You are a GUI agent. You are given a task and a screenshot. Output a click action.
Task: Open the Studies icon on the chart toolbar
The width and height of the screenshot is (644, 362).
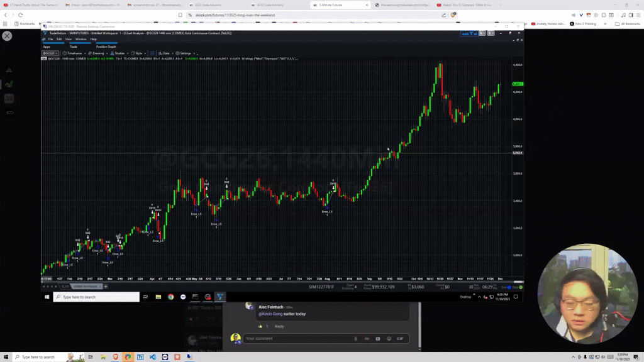(111, 53)
